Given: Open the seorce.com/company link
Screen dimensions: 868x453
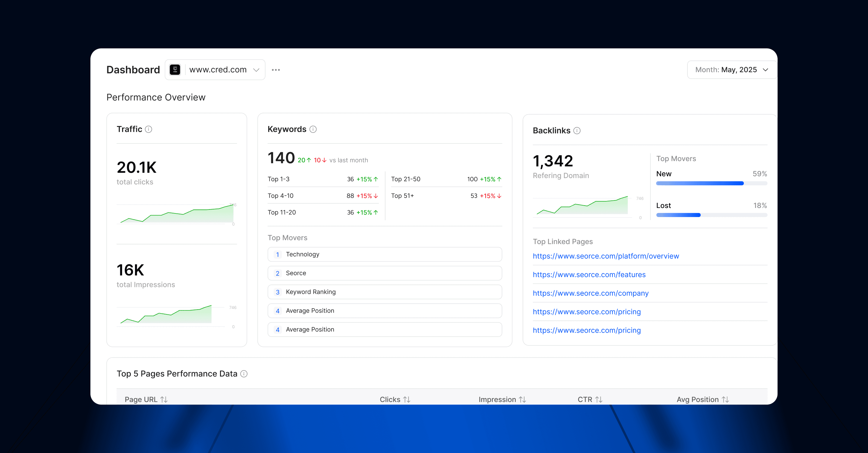Looking at the screenshot, I should (x=590, y=293).
